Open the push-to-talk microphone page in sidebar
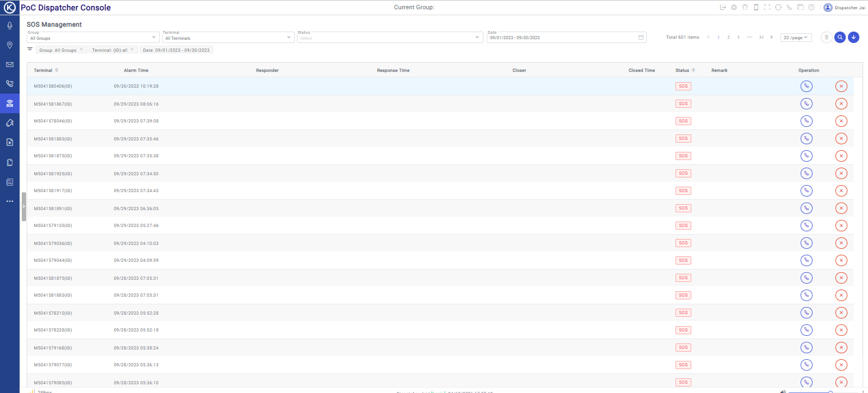The height and width of the screenshot is (393, 868). [10, 26]
